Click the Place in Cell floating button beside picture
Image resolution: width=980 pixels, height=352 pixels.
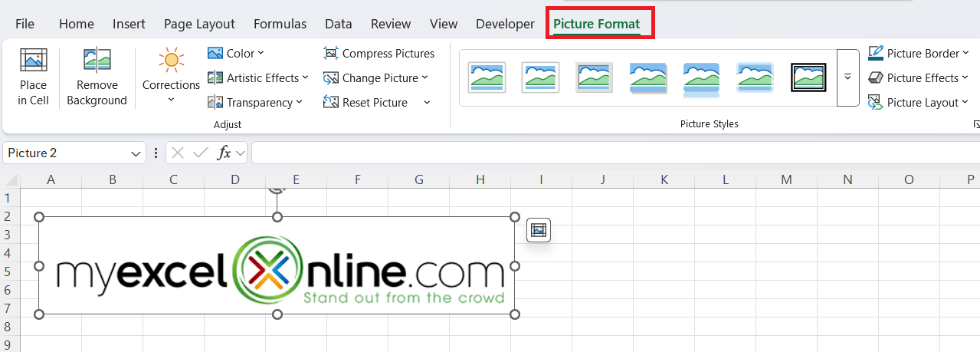coord(539,230)
